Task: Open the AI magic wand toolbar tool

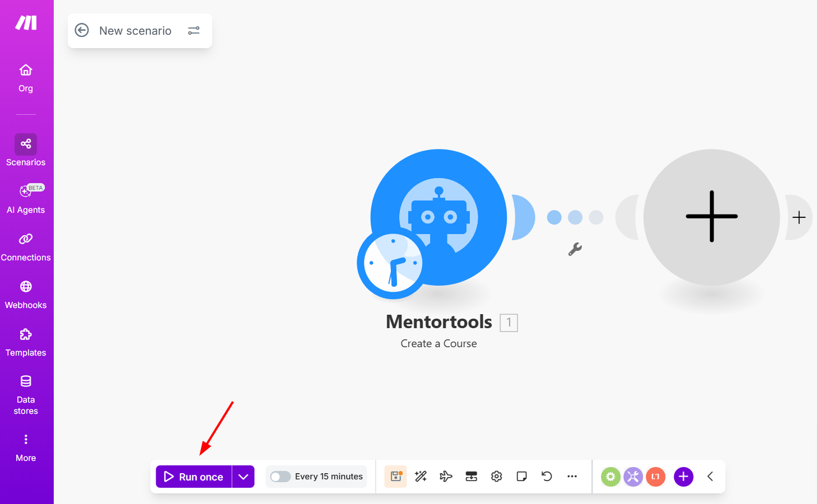Action: [x=421, y=477]
